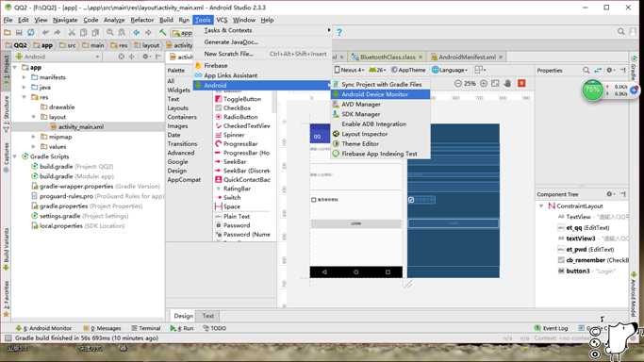This screenshot has width=644, height=362.
Task: Select activity_main.xml in project tree
Action: click(x=80, y=127)
